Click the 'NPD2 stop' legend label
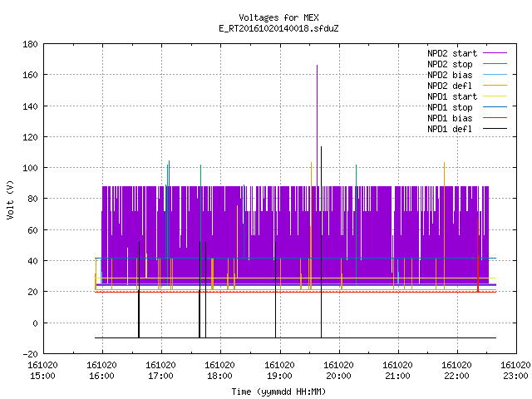Image resolution: width=532 pixels, height=399 pixels. pyautogui.click(x=450, y=64)
